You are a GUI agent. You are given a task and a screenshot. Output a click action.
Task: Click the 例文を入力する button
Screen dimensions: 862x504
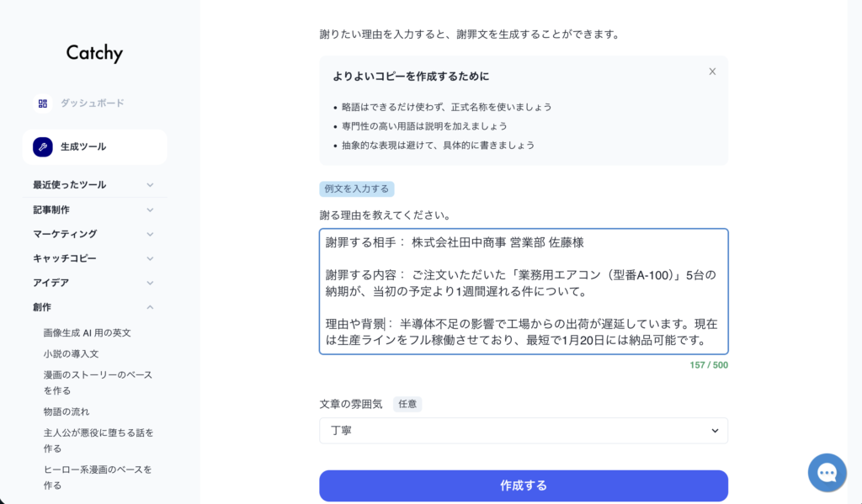tap(356, 188)
